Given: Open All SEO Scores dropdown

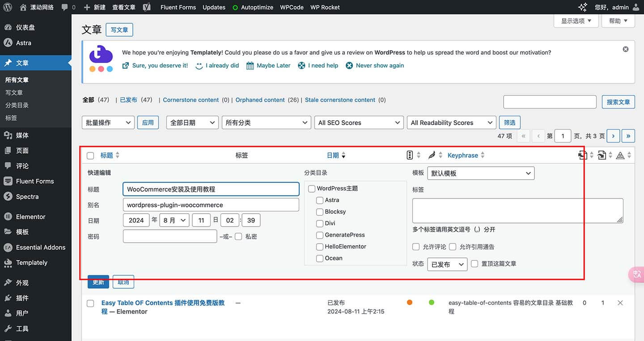Looking at the screenshot, I should pyautogui.click(x=359, y=122).
